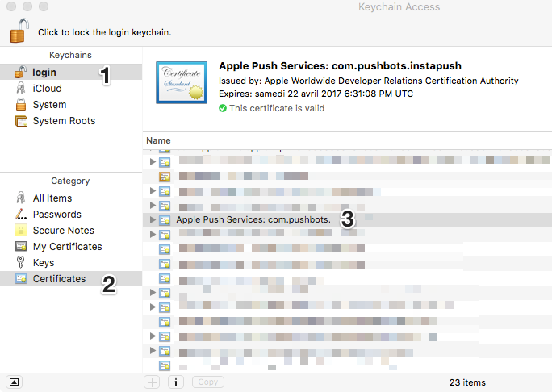Click the folder icon beside System Roots

(21, 121)
